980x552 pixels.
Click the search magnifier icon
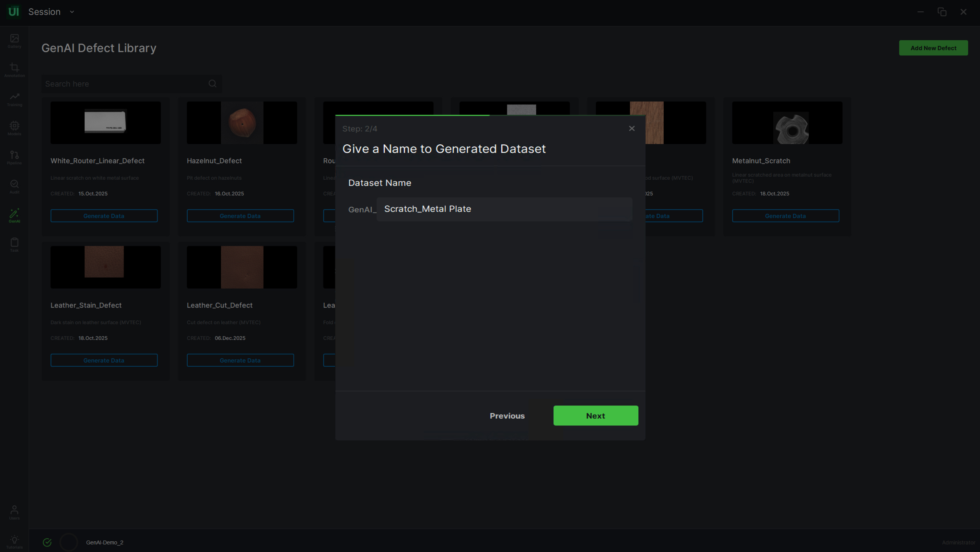[212, 83]
